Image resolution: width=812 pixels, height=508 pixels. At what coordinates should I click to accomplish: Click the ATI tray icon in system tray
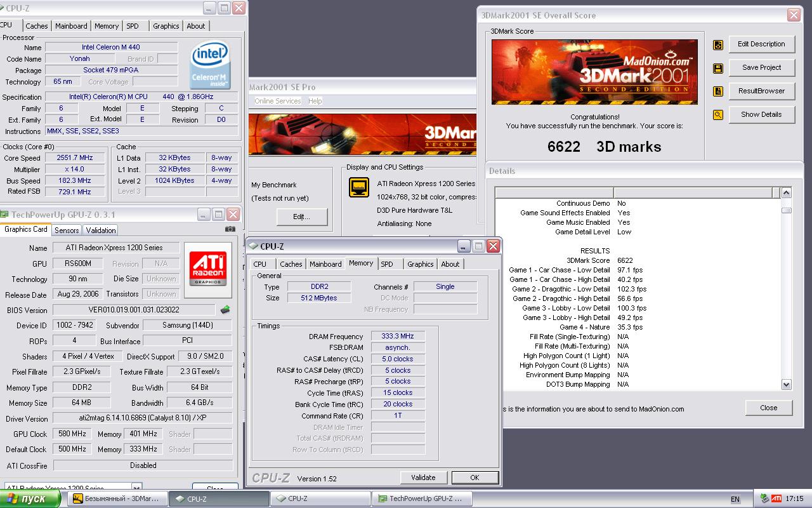pyautogui.click(x=776, y=498)
